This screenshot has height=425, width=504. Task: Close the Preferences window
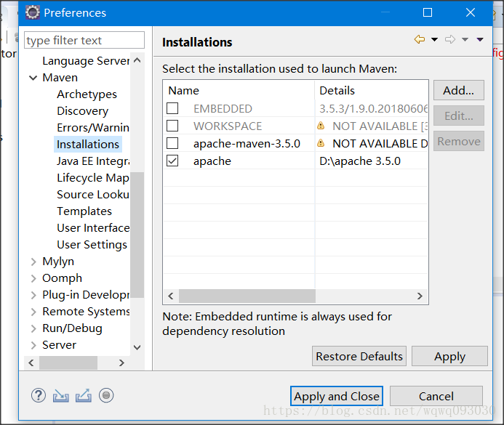click(471, 12)
